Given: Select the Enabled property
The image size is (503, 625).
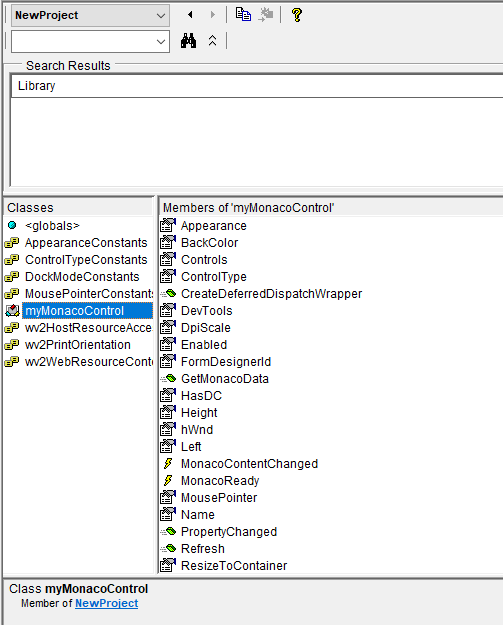Looking at the screenshot, I should [x=204, y=345].
